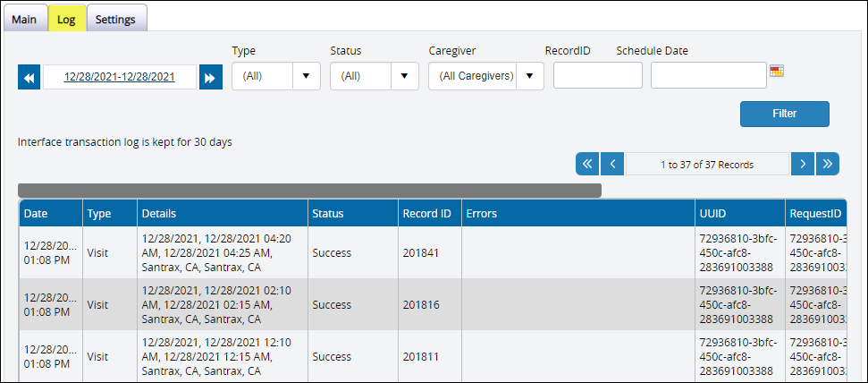This screenshot has width=868, height=383.
Task: Click the UUID column header
Action: click(x=740, y=213)
